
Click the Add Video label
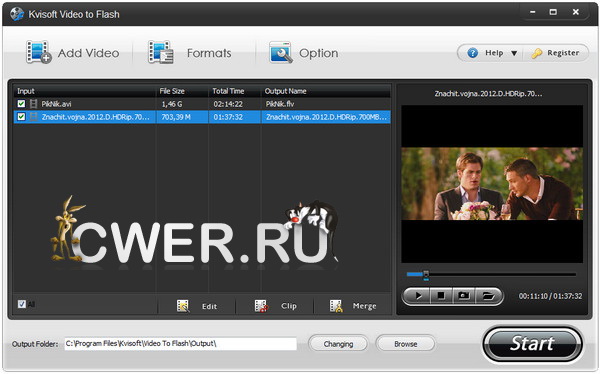point(88,53)
